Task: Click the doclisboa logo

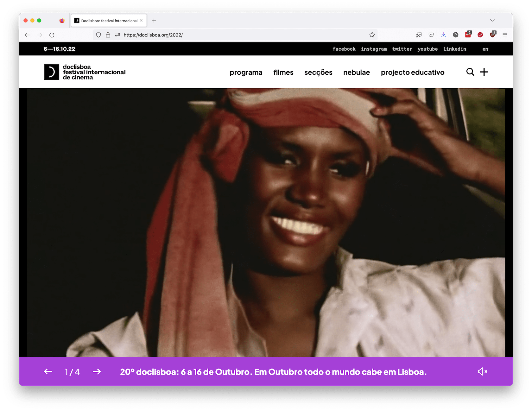Action: point(85,72)
